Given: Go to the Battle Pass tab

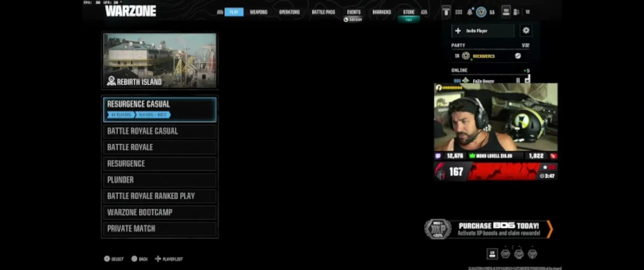Looking at the screenshot, I should (x=323, y=12).
